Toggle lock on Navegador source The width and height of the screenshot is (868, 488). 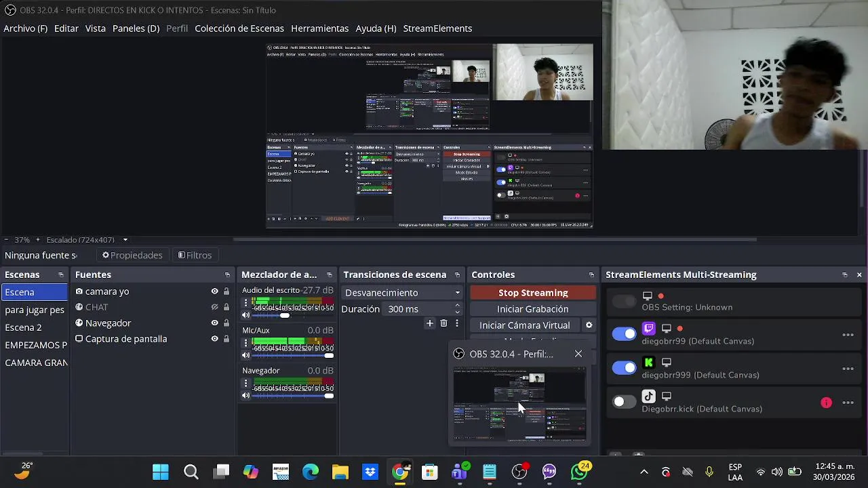[x=226, y=323]
